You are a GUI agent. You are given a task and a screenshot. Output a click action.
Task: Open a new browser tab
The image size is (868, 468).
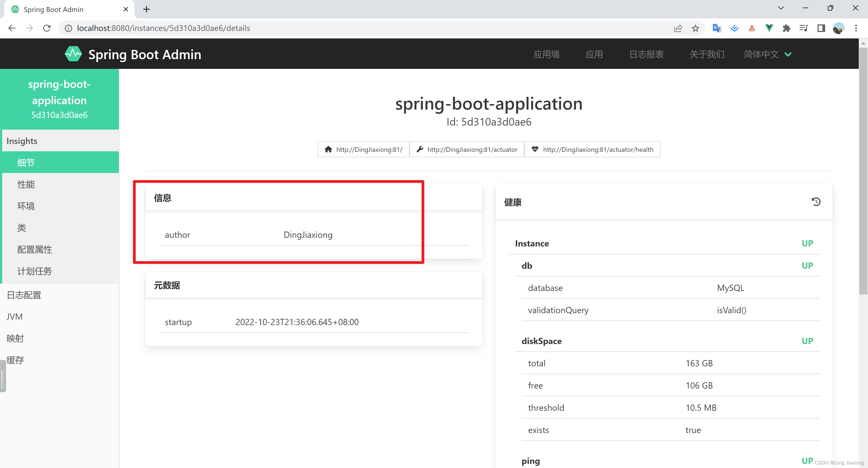146,9
